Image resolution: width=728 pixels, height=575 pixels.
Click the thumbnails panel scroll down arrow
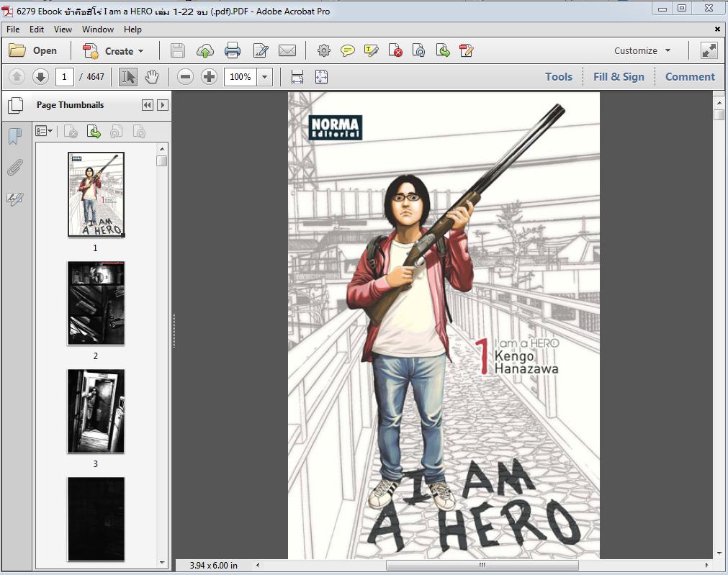click(161, 563)
